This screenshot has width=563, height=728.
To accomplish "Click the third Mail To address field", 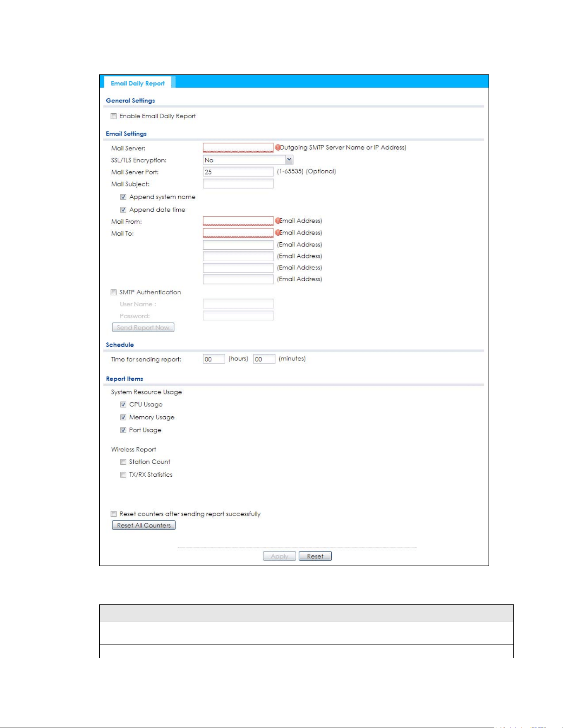I will [238, 256].
